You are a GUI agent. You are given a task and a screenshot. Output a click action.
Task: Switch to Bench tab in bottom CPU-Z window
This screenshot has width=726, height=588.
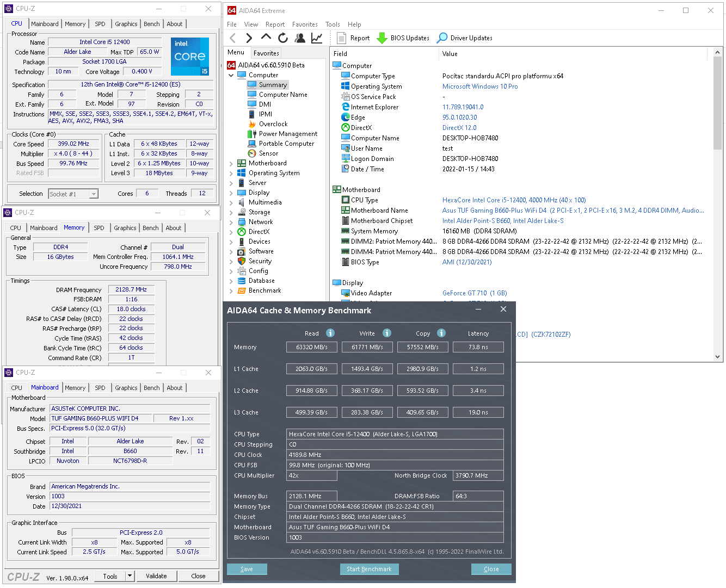pos(152,388)
